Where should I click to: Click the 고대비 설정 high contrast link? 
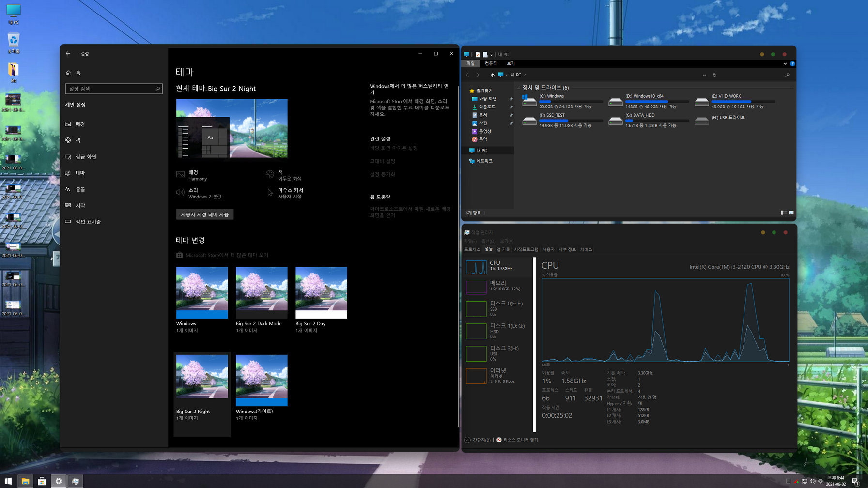tap(383, 161)
